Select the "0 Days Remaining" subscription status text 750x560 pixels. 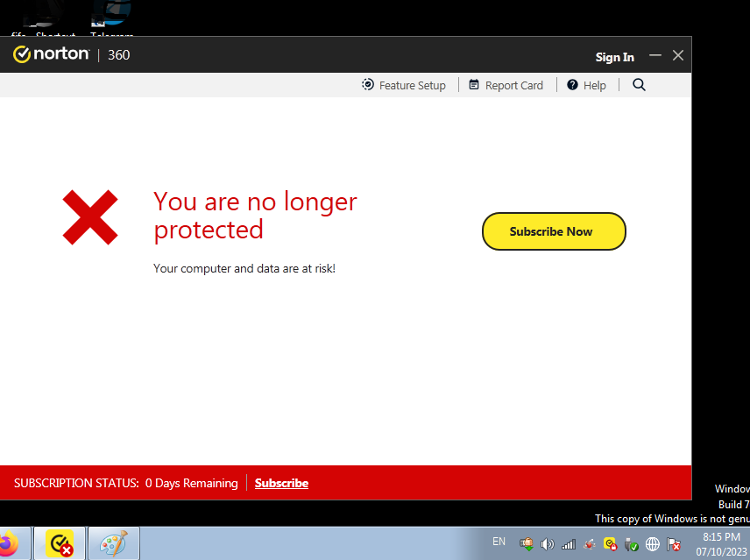point(191,483)
